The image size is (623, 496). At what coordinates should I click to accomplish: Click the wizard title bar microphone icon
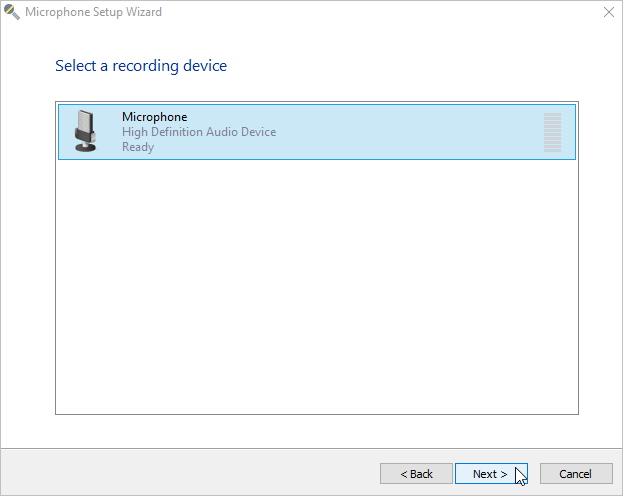[x=11, y=12]
